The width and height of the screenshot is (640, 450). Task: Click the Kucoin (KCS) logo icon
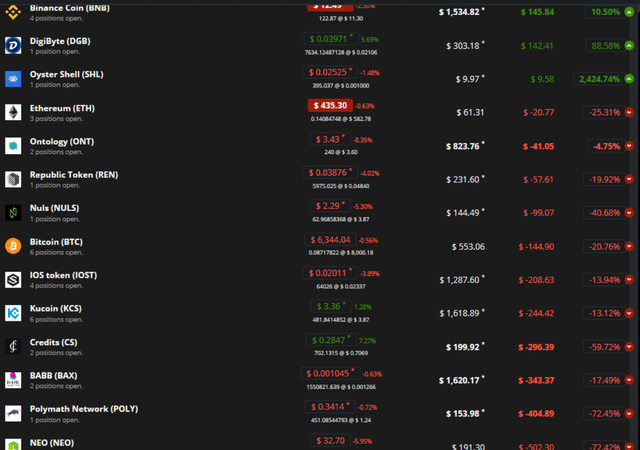[x=13, y=313]
